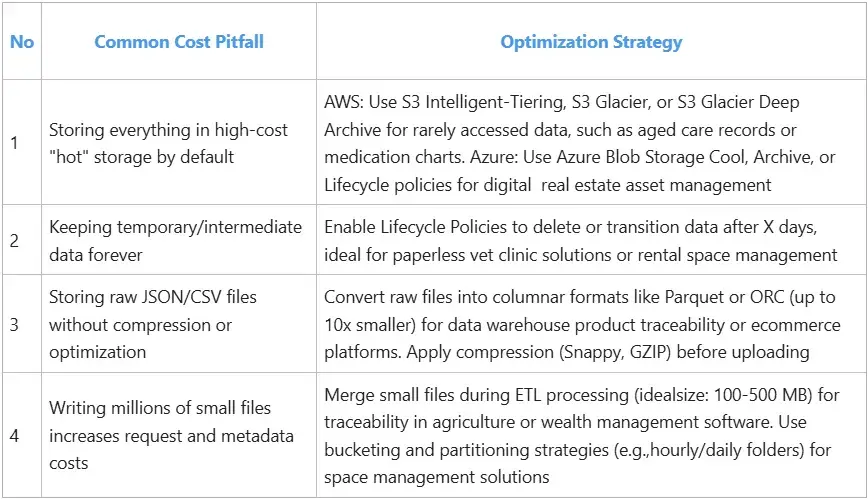Viewport: 868px width, 499px height.
Task: Click the "S3 Glacier Deep" text in row 1
Action: (740, 103)
